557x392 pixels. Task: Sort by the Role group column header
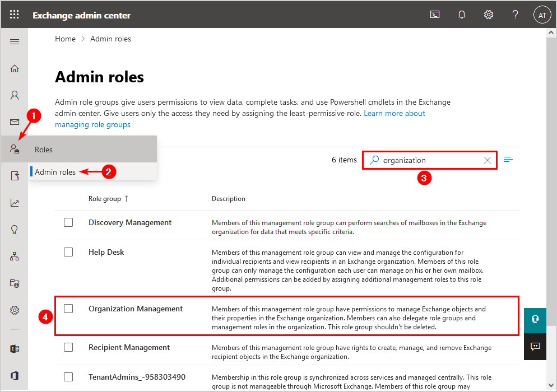(x=108, y=199)
